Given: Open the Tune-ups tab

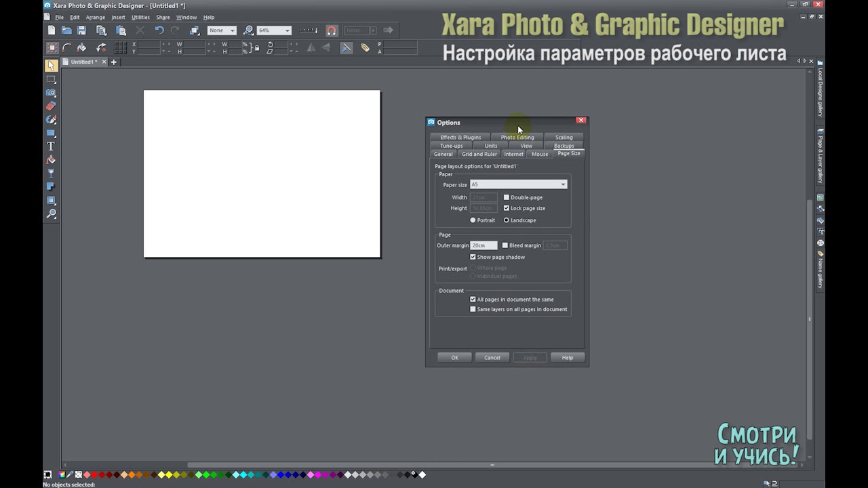Looking at the screenshot, I should [452, 146].
